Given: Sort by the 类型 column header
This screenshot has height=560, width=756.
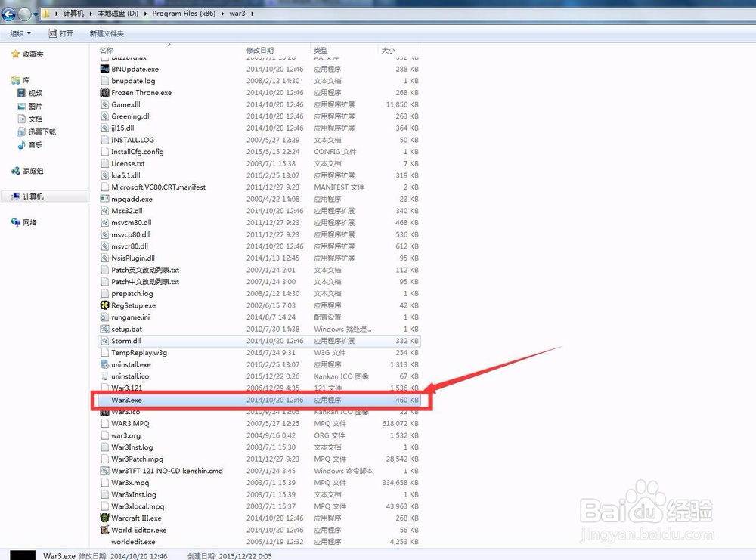Looking at the screenshot, I should tap(321, 50).
